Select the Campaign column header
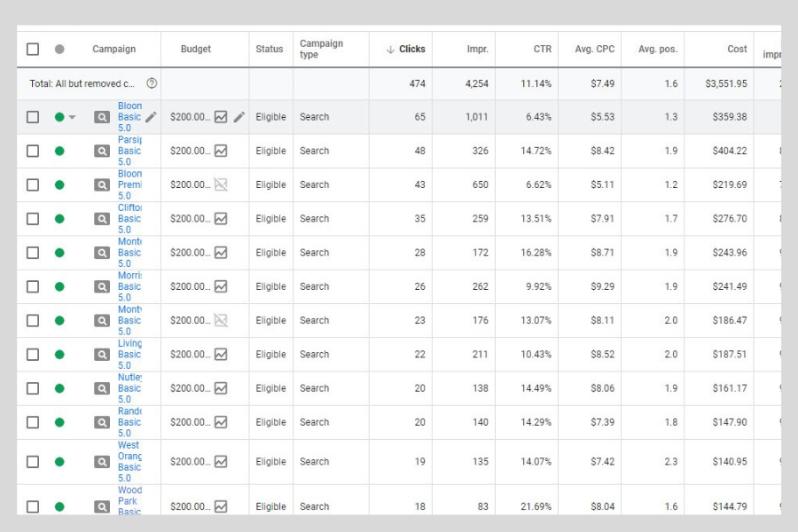Image resolution: width=798 pixels, height=532 pixels. coord(114,49)
